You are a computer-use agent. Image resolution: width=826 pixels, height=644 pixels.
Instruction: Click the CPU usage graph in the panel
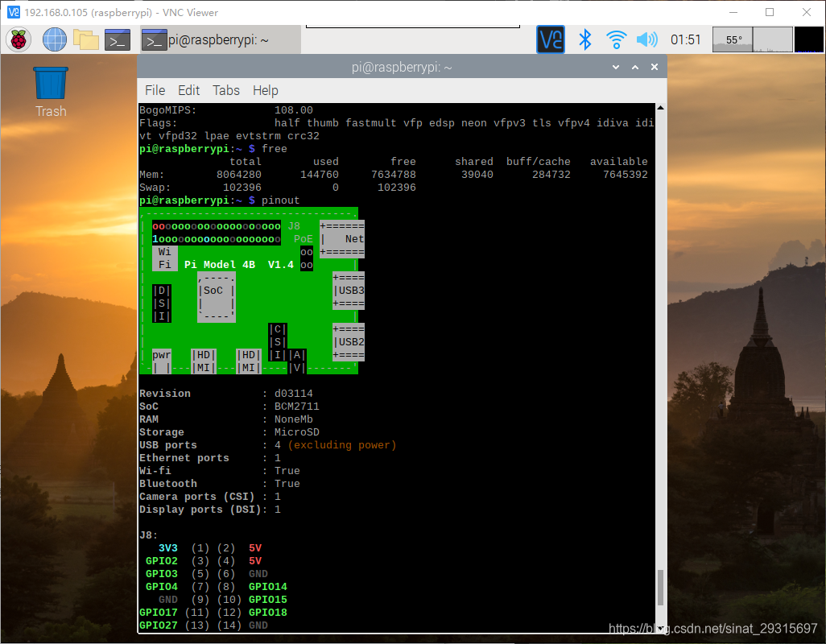[x=773, y=39]
